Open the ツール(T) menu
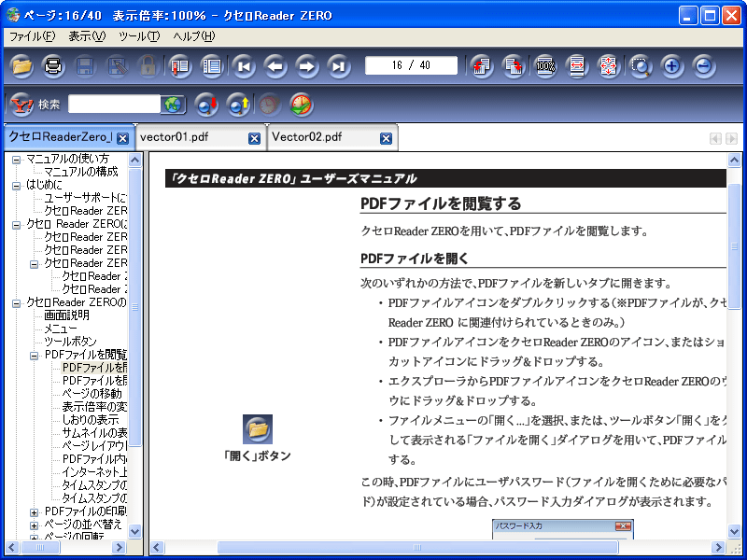Screen dimensions: 747x560 pyautogui.click(x=139, y=36)
